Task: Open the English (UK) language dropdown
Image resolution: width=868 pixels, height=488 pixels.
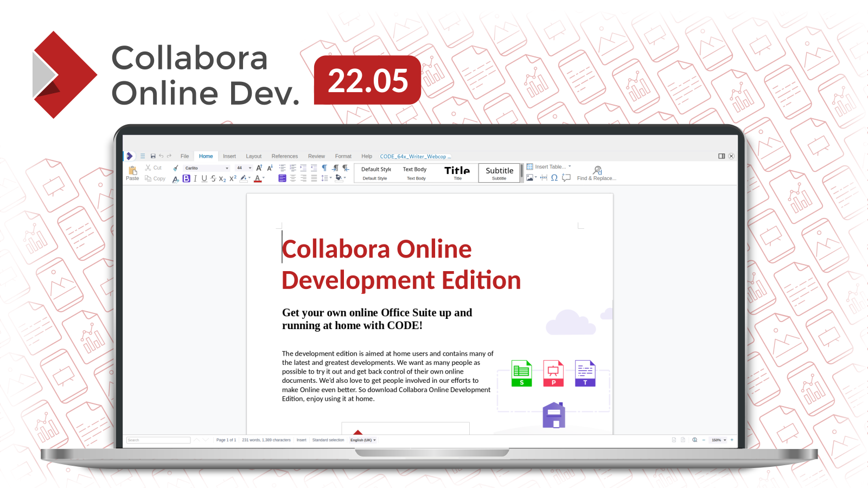Action: [x=363, y=440]
